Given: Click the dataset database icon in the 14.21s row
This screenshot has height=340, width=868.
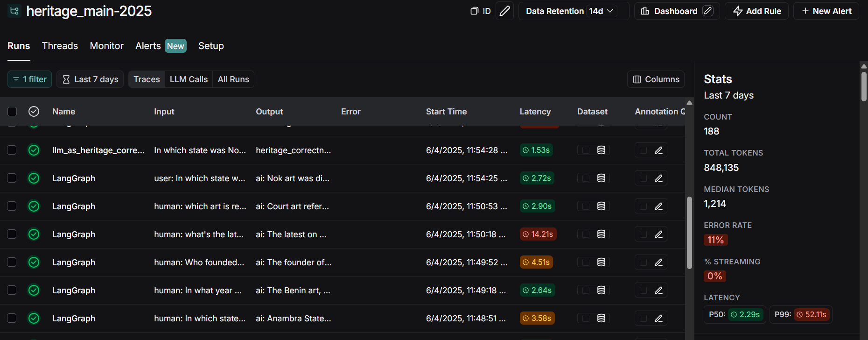Looking at the screenshot, I should click(601, 234).
